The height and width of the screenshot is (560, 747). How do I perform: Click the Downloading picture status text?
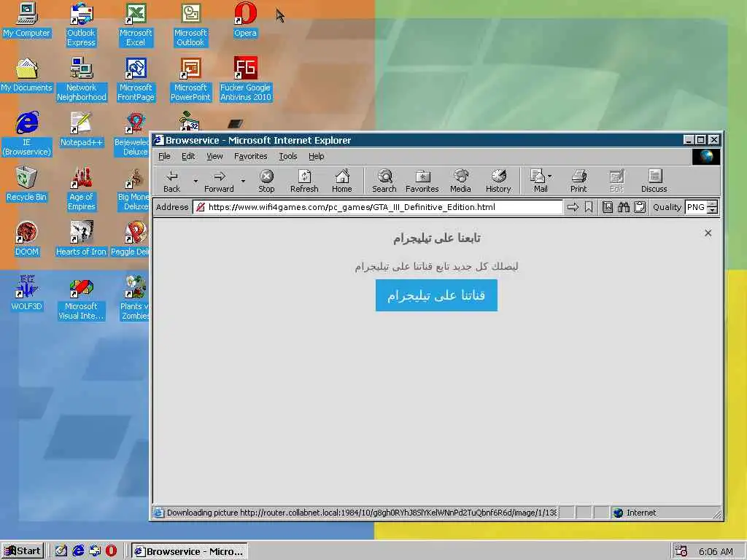(x=362, y=513)
